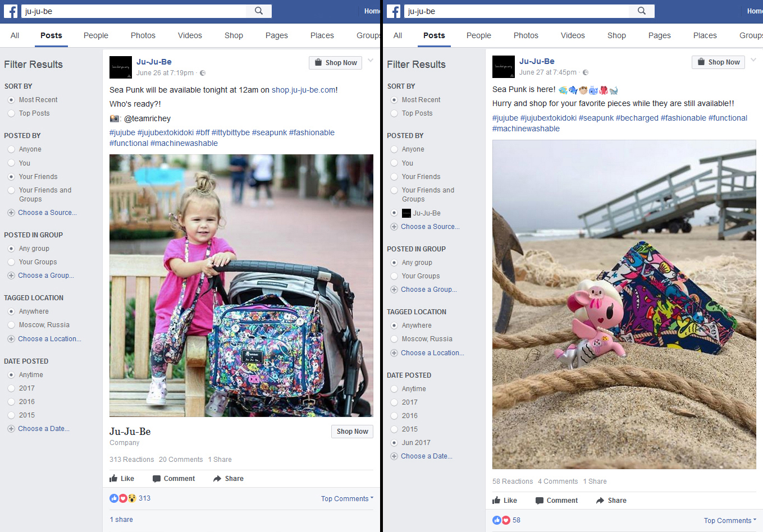Switch to the All tab in the left window
Screen dimensions: 763x532
pos(15,35)
